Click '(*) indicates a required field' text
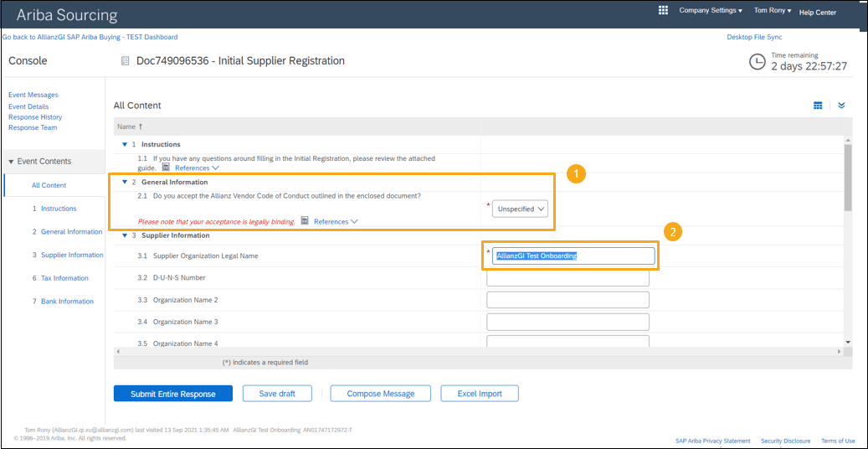 pyautogui.click(x=265, y=363)
